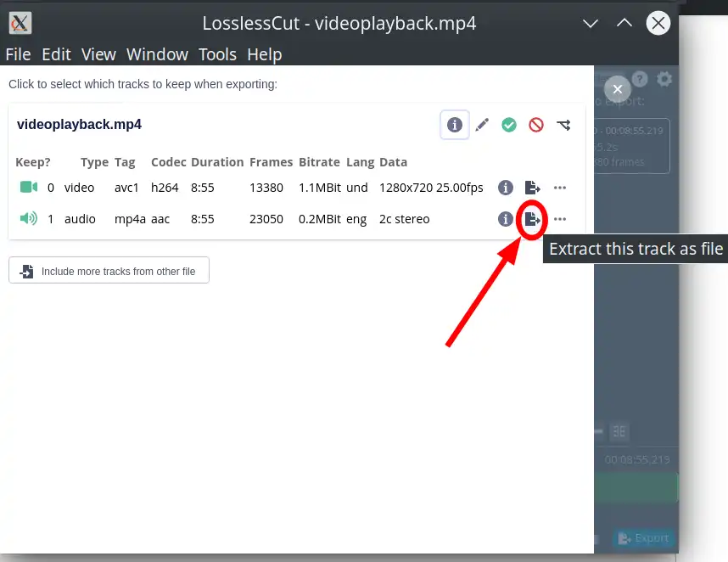Click the video track codec h264
Screen dimensions: 728x562
click(165, 188)
